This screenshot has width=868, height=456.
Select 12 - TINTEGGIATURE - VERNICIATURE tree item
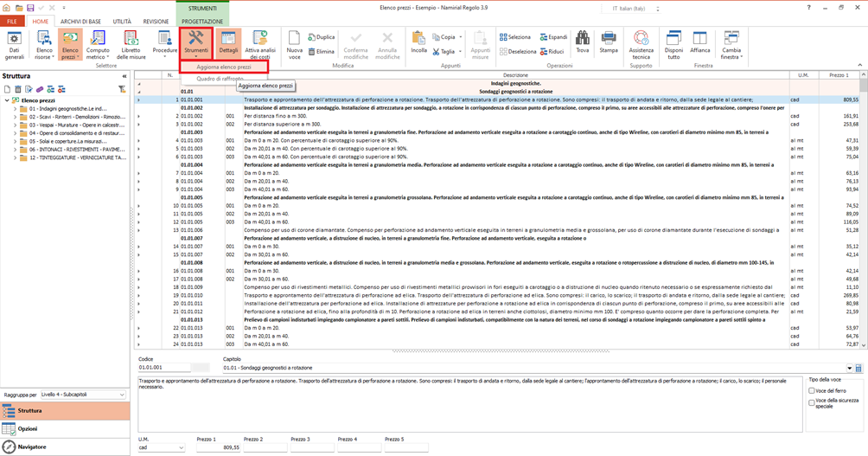pos(77,157)
